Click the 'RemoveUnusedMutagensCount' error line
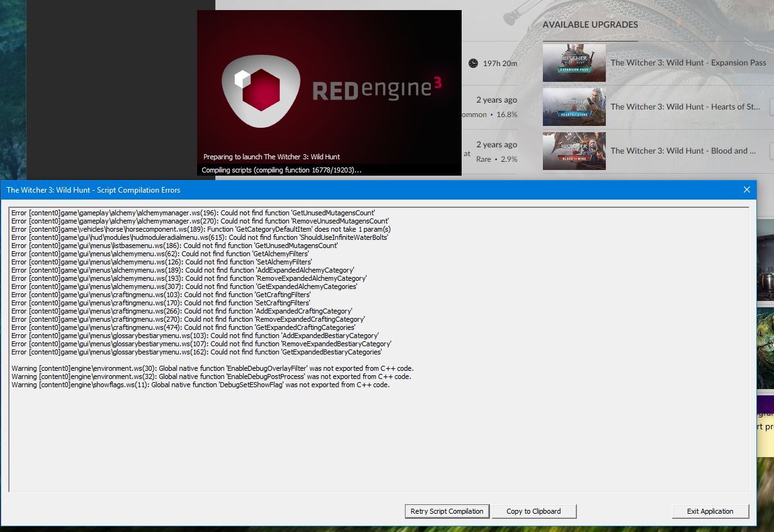The height and width of the screenshot is (532, 774). pyautogui.click(x=200, y=221)
